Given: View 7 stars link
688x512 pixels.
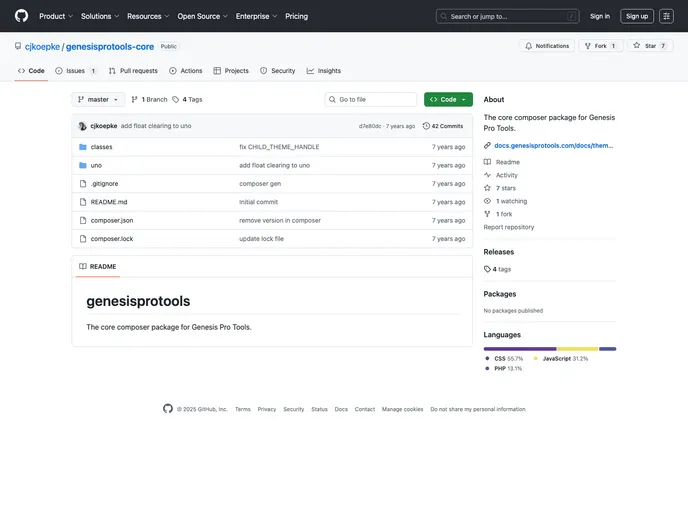Looking at the screenshot, I should pyautogui.click(x=500, y=188).
